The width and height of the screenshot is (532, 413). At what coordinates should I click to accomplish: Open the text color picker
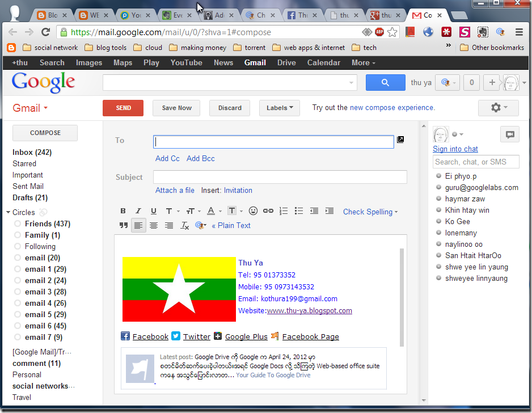coord(214,211)
